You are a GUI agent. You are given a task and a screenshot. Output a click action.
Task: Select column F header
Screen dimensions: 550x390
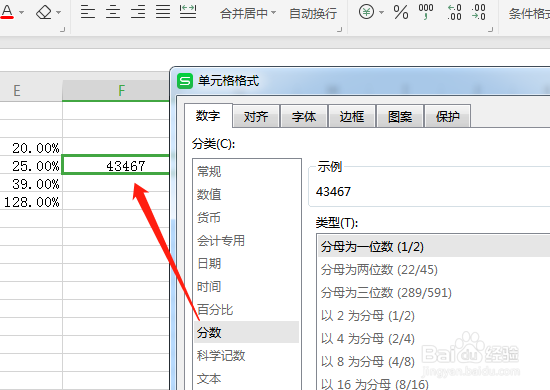click(116, 90)
